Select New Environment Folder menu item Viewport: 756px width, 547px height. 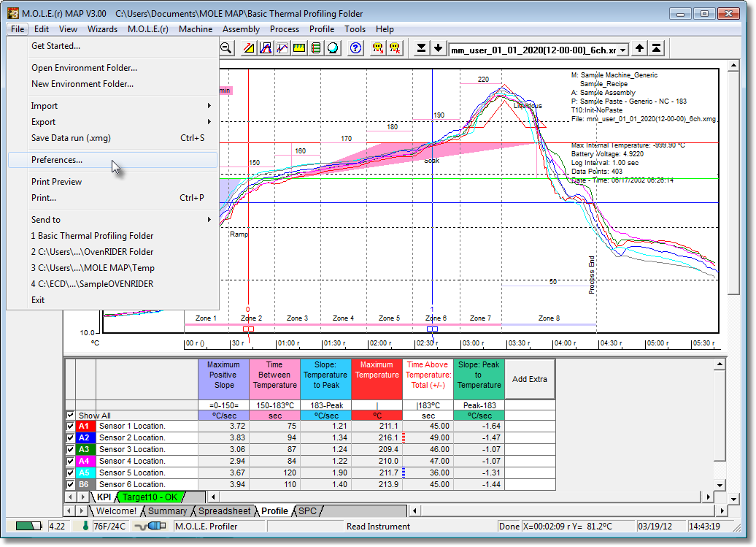coord(113,84)
